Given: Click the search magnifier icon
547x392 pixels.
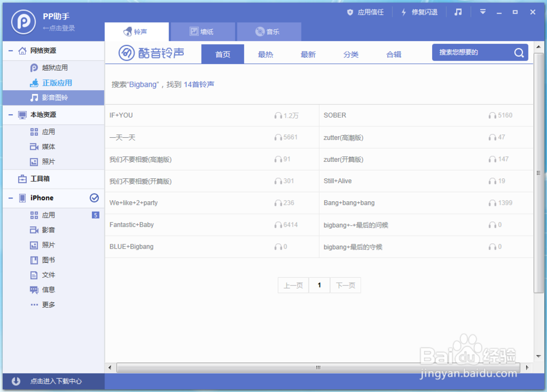Looking at the screenshot, I should tap(519, 52).
